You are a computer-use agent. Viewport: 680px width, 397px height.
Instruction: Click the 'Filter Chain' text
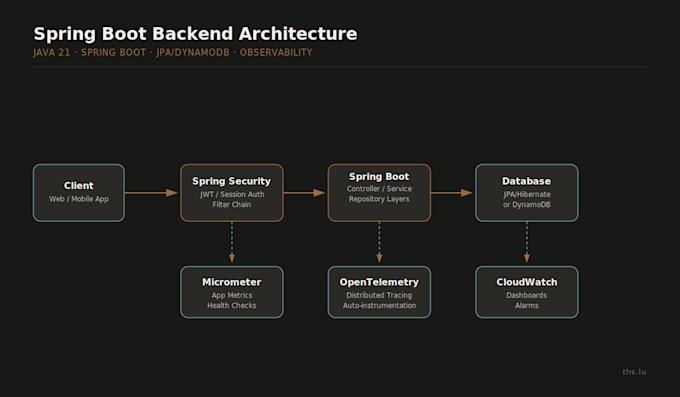coord(232,204)
